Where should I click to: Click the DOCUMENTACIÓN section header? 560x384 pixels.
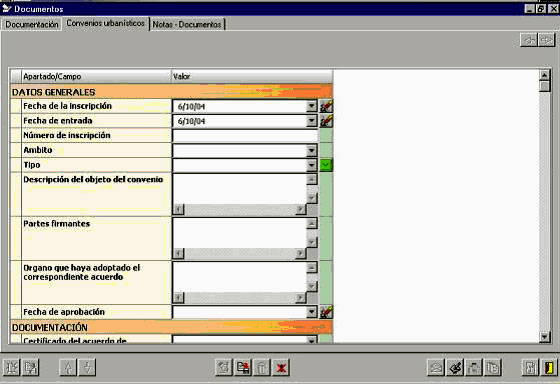[x=171, y=327]
